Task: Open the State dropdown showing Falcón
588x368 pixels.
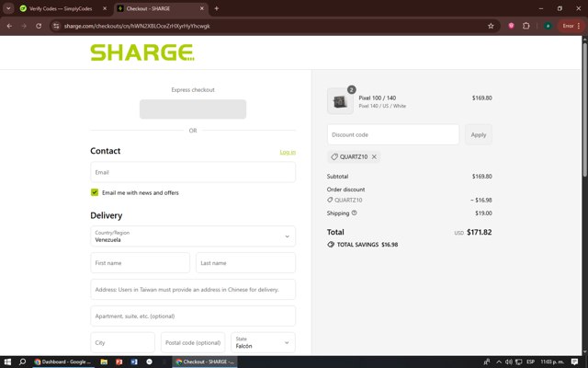Action: pos(264,342)
